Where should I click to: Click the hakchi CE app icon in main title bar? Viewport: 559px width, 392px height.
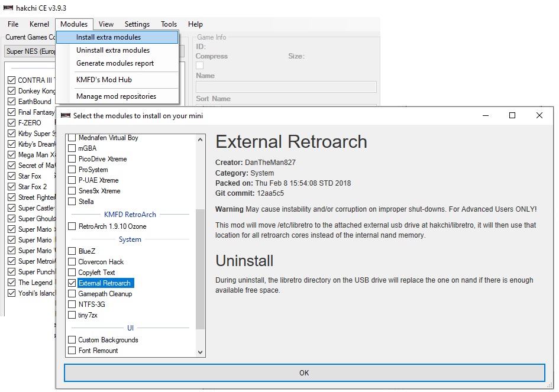(x=8, y=8)
